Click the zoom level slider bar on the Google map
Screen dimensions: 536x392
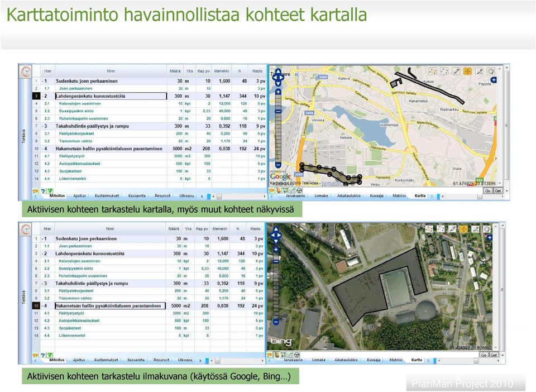coord(278,128)
